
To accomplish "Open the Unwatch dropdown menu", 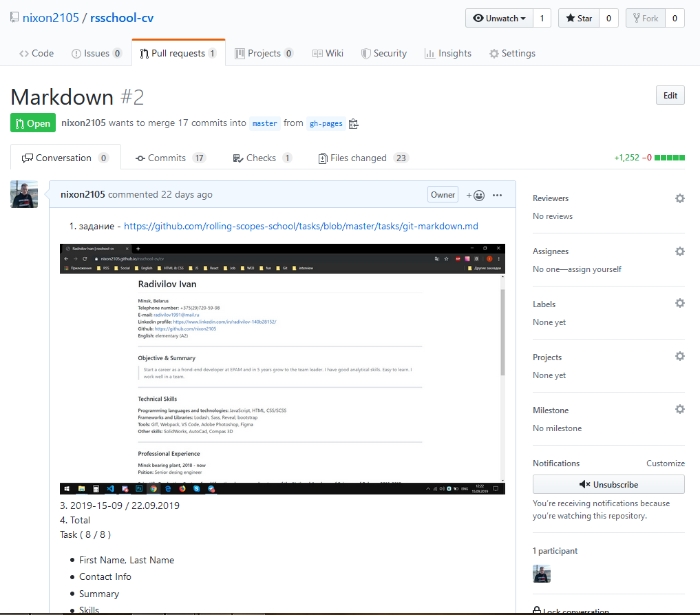I will click(498, 18).
